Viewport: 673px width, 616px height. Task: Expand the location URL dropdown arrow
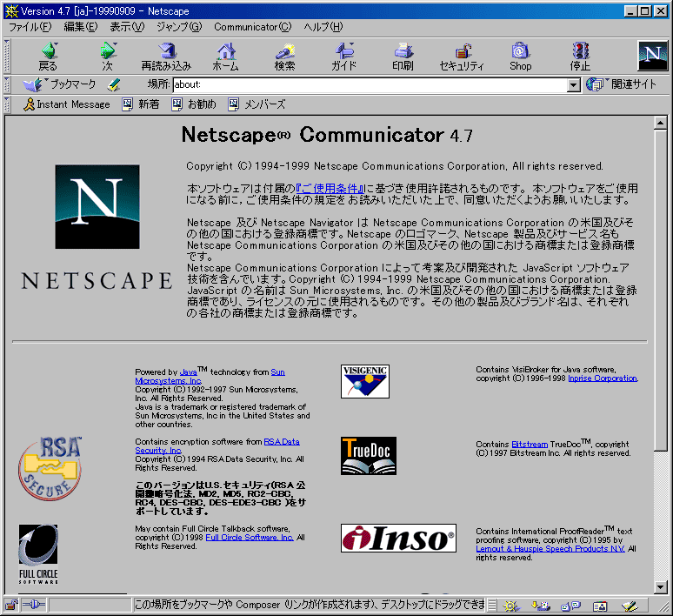[573, 85]
